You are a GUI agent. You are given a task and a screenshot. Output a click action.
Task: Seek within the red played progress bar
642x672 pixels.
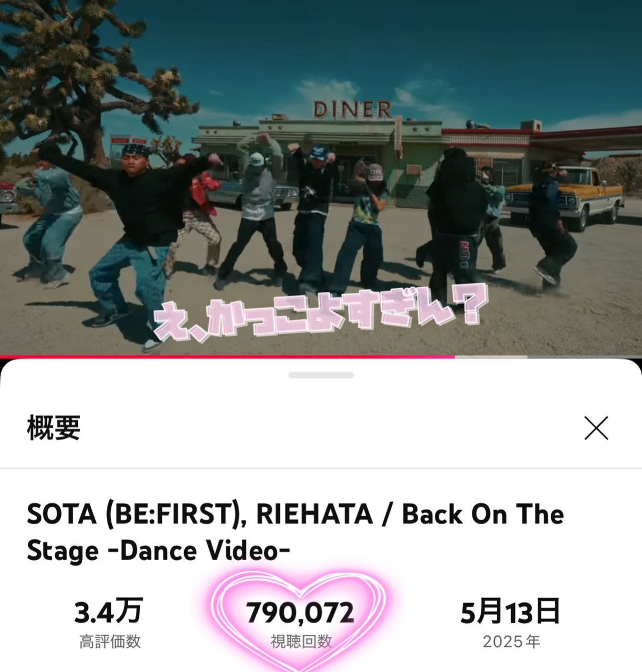pos(227,356)
